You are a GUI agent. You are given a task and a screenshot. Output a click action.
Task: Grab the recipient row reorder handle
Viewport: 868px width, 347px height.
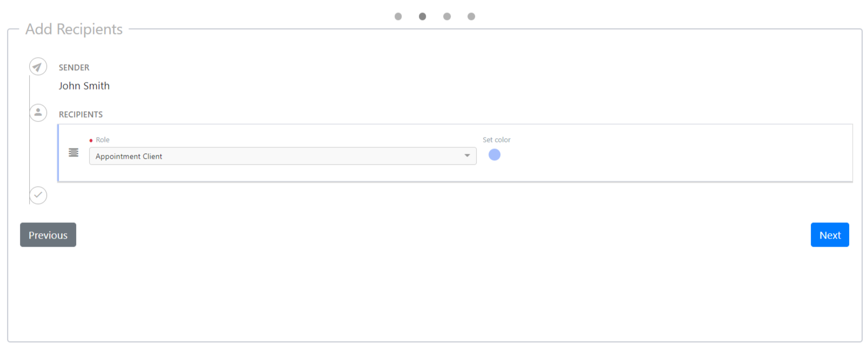click(x=73, y=153)
